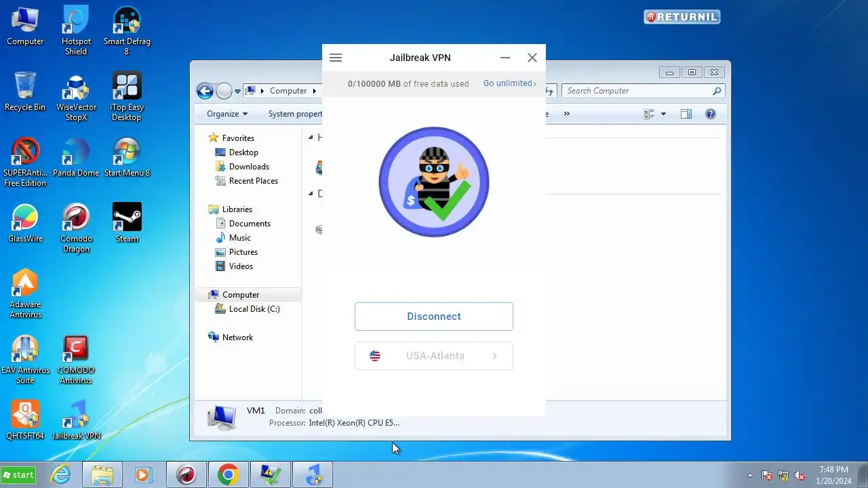The image size is (868, 488).
Task: Click the Disconnect button
Action: [434, 317]
